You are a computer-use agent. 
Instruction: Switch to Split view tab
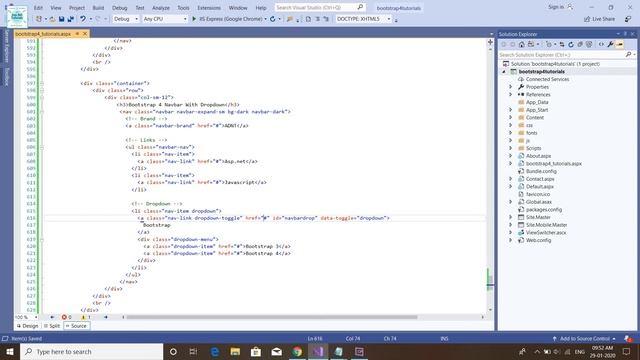[x=52, y=326]
